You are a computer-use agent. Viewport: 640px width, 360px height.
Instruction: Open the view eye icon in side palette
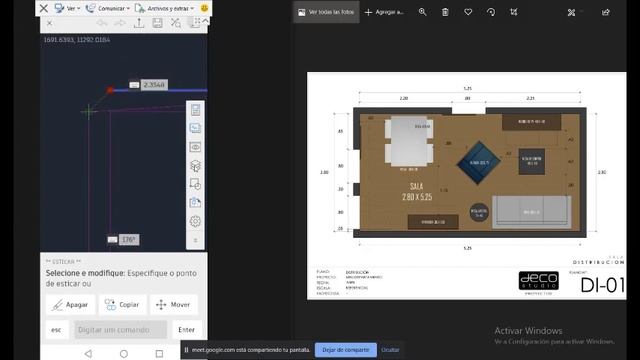coord(195,147)
